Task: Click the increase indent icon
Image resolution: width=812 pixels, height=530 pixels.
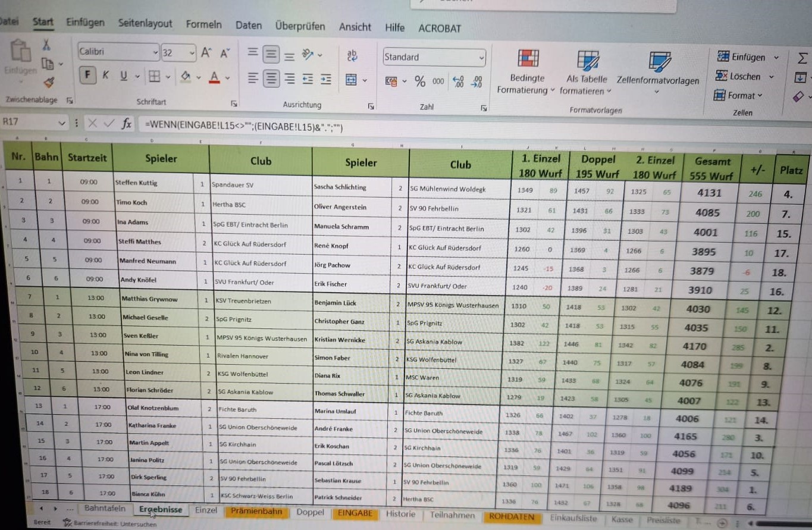Action: tap(326, 79)
